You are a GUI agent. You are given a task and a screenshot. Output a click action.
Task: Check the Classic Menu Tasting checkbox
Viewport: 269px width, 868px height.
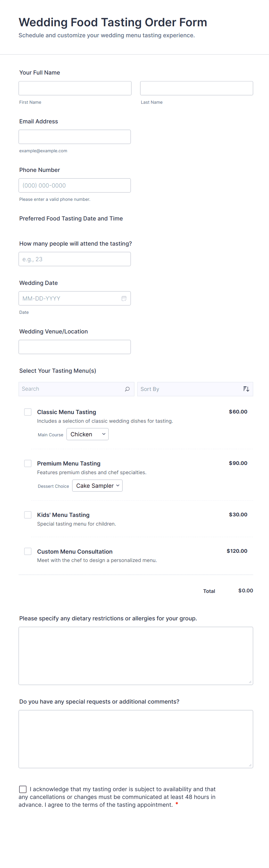28,412
